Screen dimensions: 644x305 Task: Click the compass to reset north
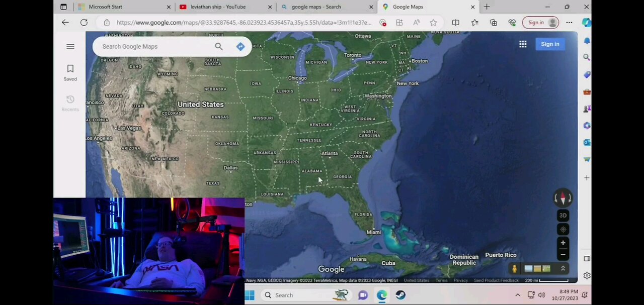562,198
